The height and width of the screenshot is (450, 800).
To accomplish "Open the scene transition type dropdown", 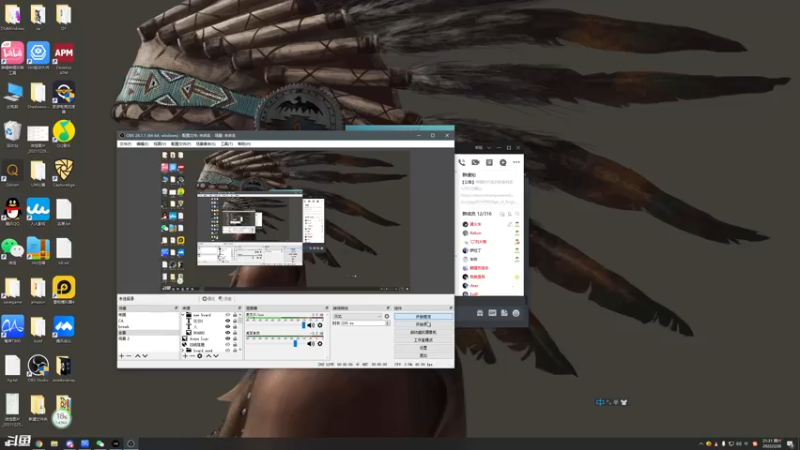I will click(x=357, y=316).
